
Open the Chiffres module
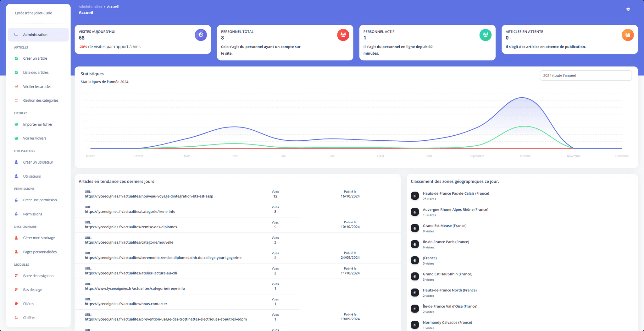[x=29, y=318]
